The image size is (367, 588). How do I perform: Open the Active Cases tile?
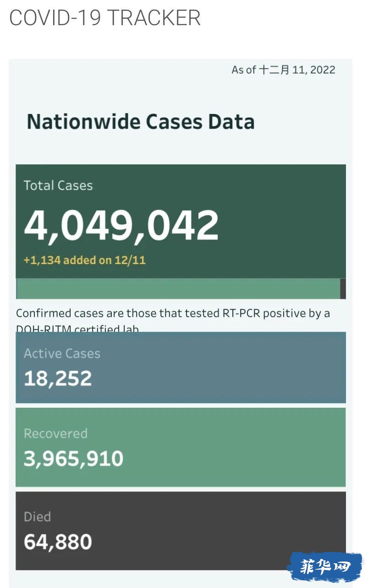click(x=181, y=367)
